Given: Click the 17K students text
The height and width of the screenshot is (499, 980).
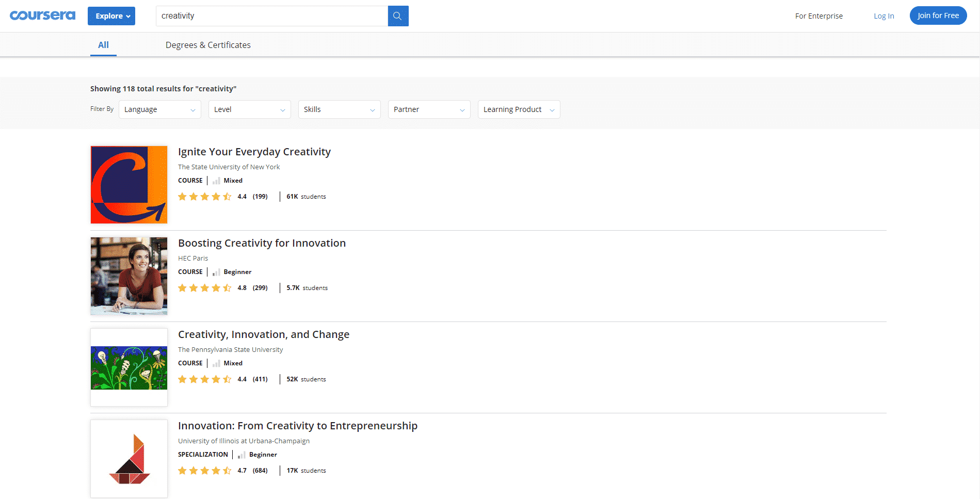Looking at the screenshot, I should [306, 471].
